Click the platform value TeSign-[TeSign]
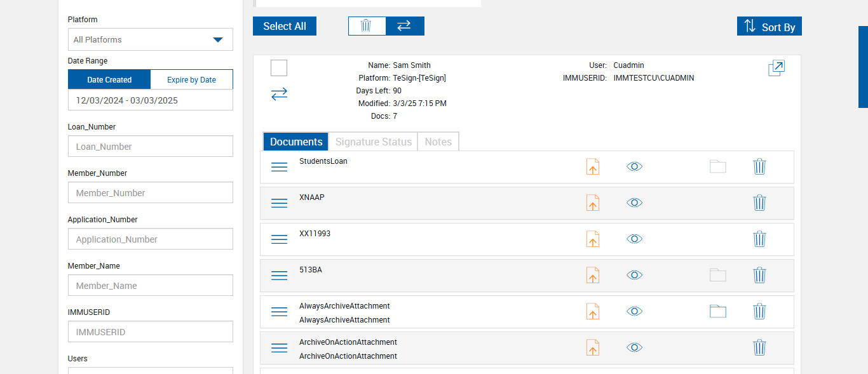The image size is (868, 374). coord(419,78)
